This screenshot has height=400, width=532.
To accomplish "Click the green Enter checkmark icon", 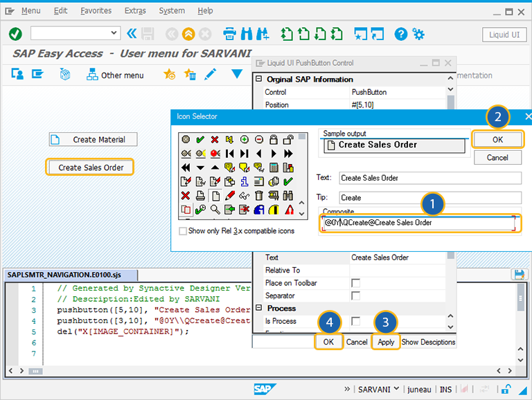I will pyautogui.click(x=15, y=34).
